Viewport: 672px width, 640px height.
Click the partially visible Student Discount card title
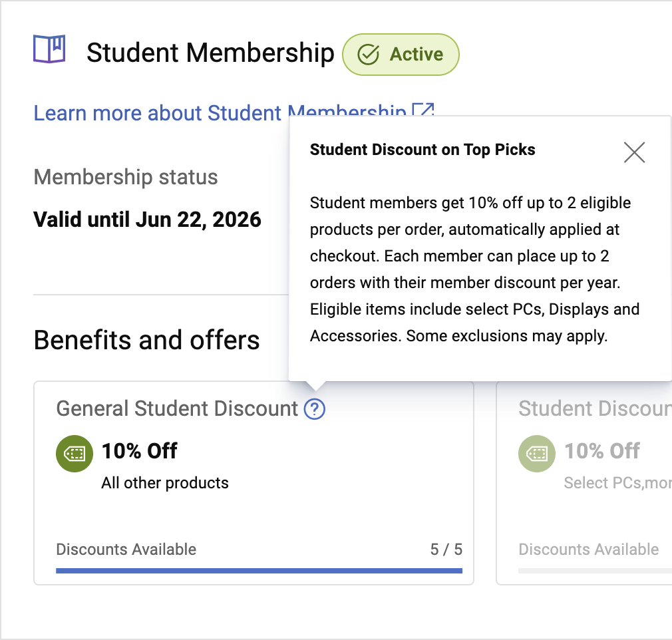tap(594, 408)
